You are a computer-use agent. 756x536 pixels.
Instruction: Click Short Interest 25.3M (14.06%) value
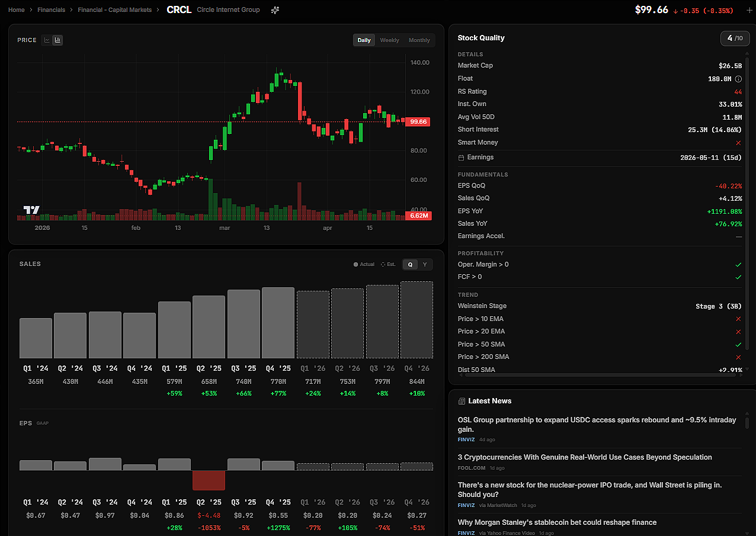[x=715, y=130]
